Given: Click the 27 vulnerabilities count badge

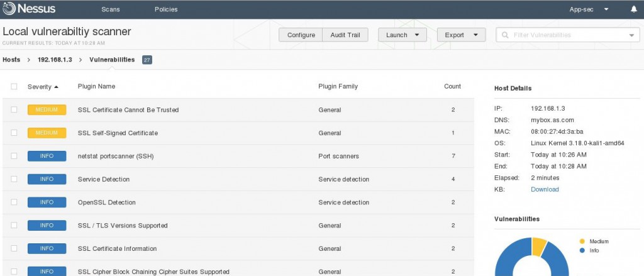Looking at the screenshot, I should pyautogui.click(x=147, y=60).
